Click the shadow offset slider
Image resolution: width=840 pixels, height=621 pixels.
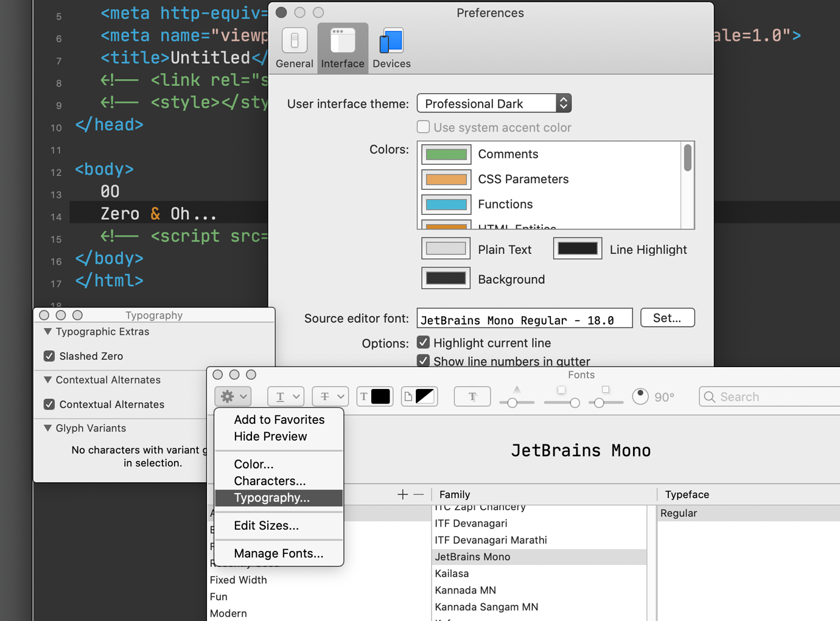(606, 402)
